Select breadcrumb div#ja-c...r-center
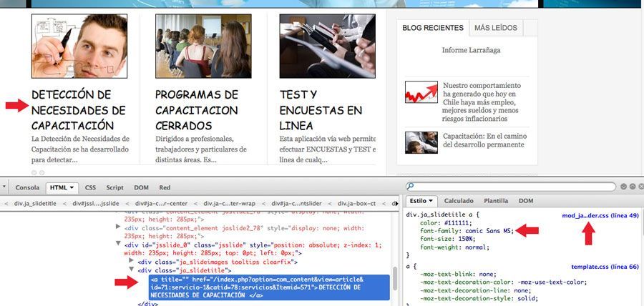Image resolution: width=644 pixels, height=306 pixels. [x=161, y=203]
